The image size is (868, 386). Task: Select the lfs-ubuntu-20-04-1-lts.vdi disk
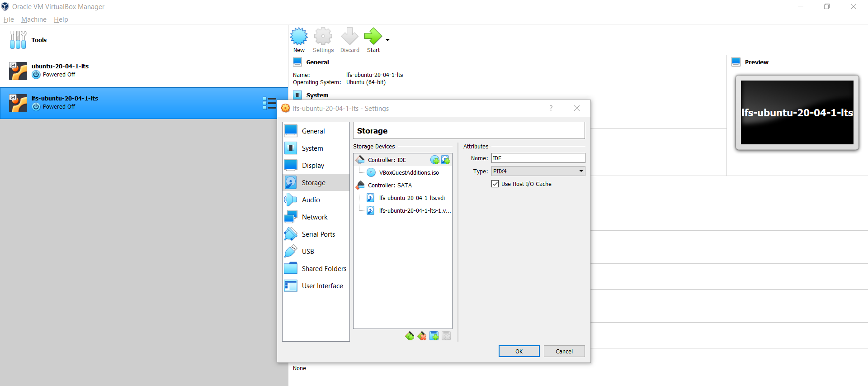[406, 198]
